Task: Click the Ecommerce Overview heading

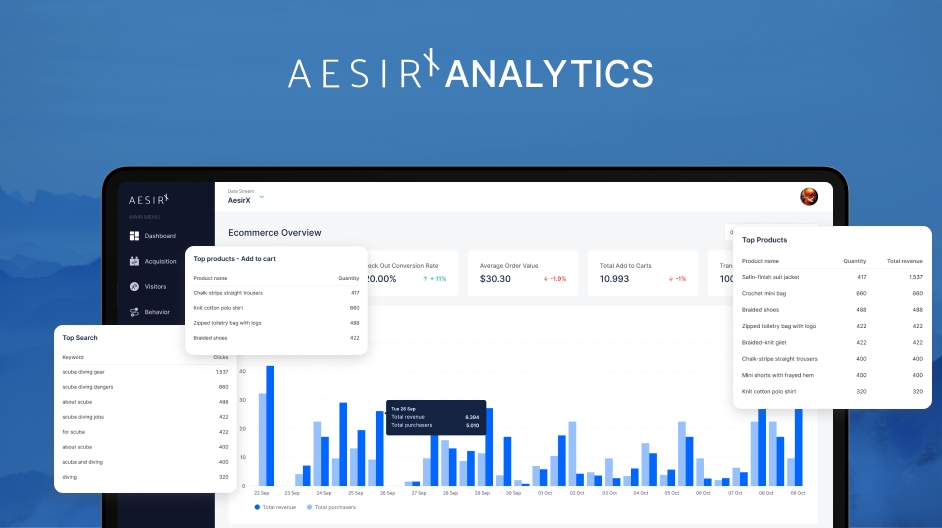Action: point(275,232)
